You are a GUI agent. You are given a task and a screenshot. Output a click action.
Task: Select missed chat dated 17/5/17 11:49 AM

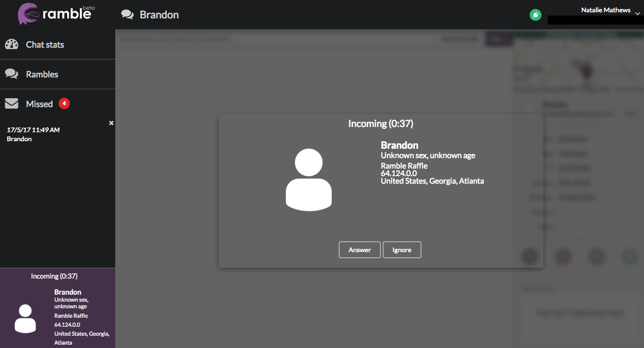(x=33, y=130)
